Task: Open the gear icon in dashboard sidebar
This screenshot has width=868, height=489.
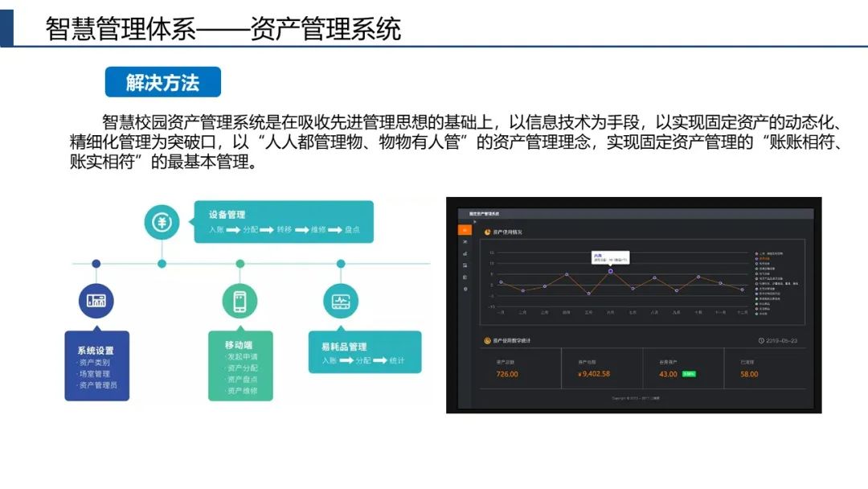Action: 465,289
